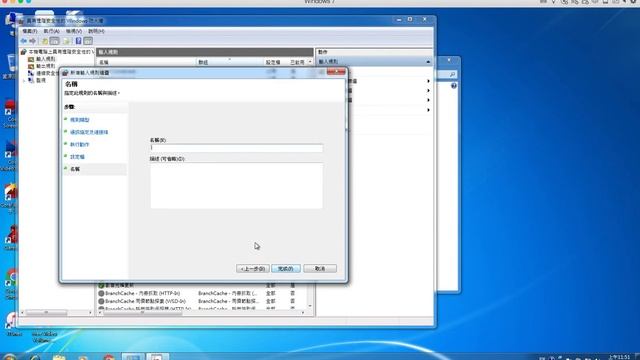The width and height of the screenshot is (640, 360).
Task: Open the Windows Start menu
Action: coord(10,357)
